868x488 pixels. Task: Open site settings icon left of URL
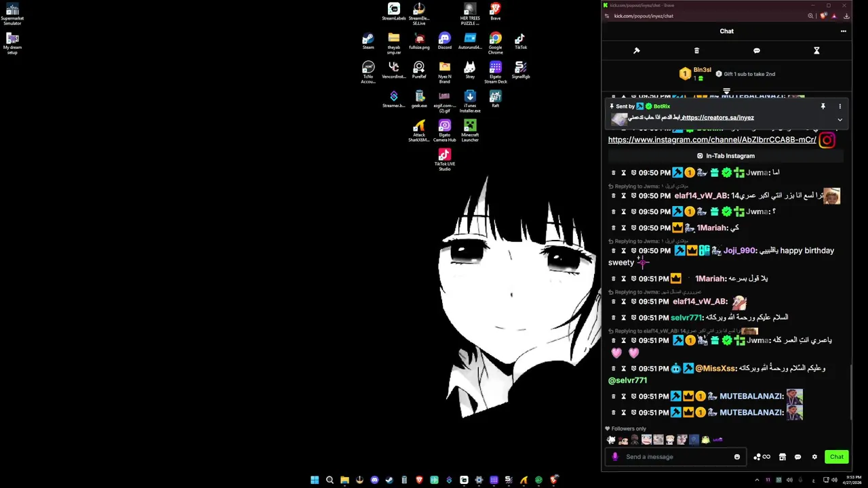[607, 16]
